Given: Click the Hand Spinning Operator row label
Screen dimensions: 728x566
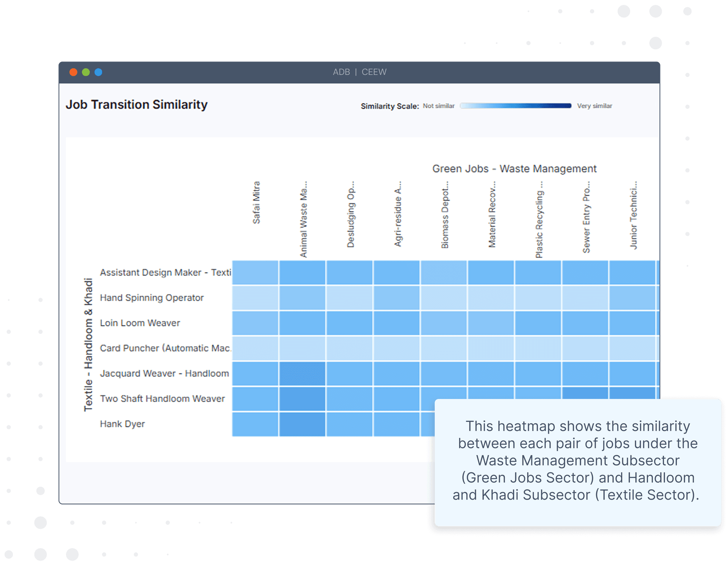Looking at the screenshot, I should pos(152,298).
